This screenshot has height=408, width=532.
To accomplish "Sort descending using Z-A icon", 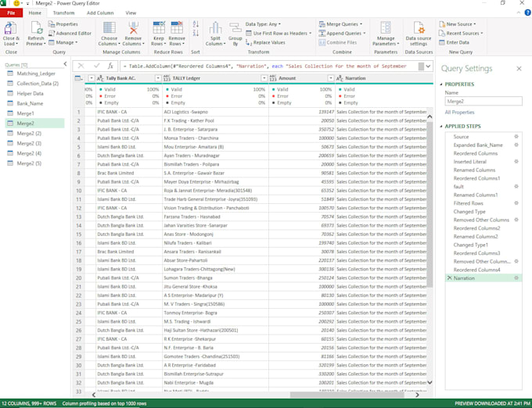I will [x=196, y=33].
